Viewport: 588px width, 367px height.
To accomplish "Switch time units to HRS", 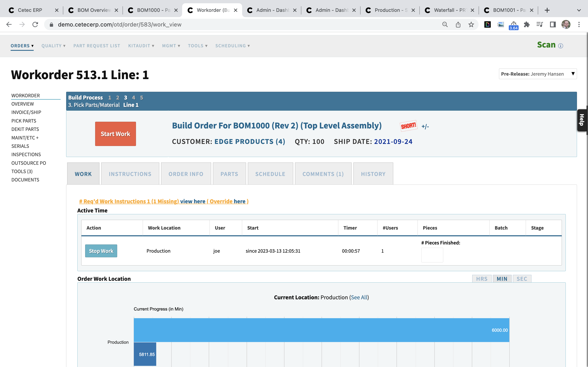I will (x=482, y=279).
